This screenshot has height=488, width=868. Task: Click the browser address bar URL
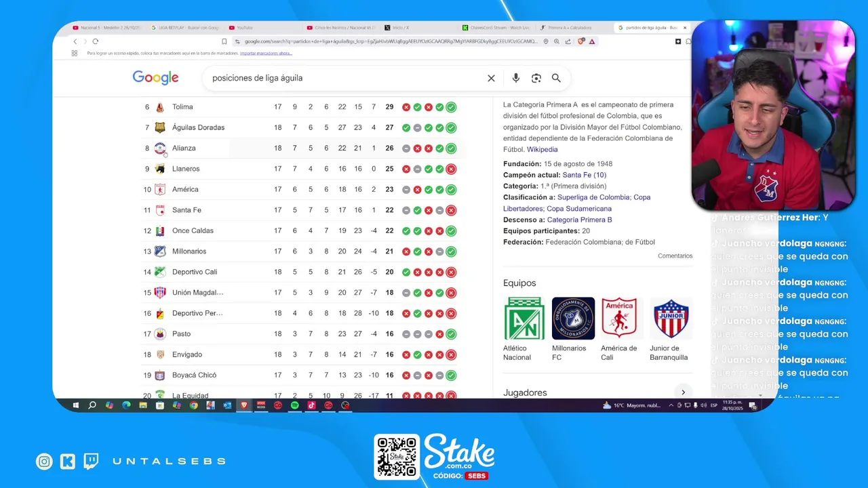(390, 41)
